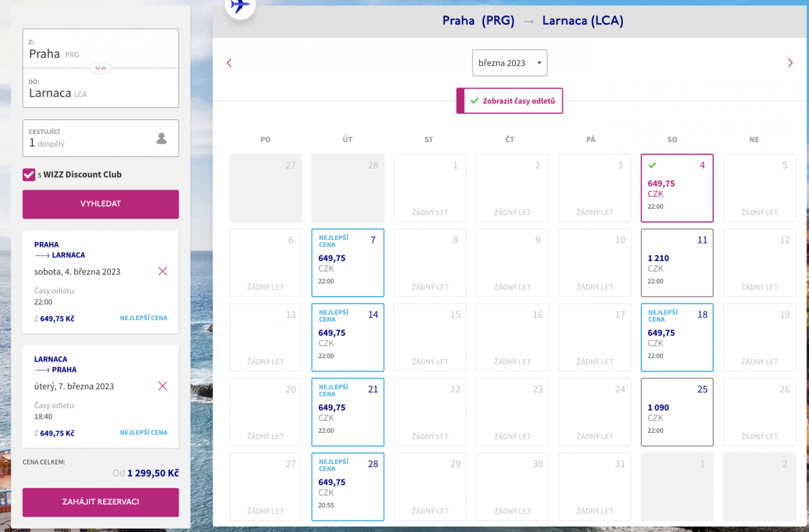Click the Larnaca destination field

click(100, 88)
